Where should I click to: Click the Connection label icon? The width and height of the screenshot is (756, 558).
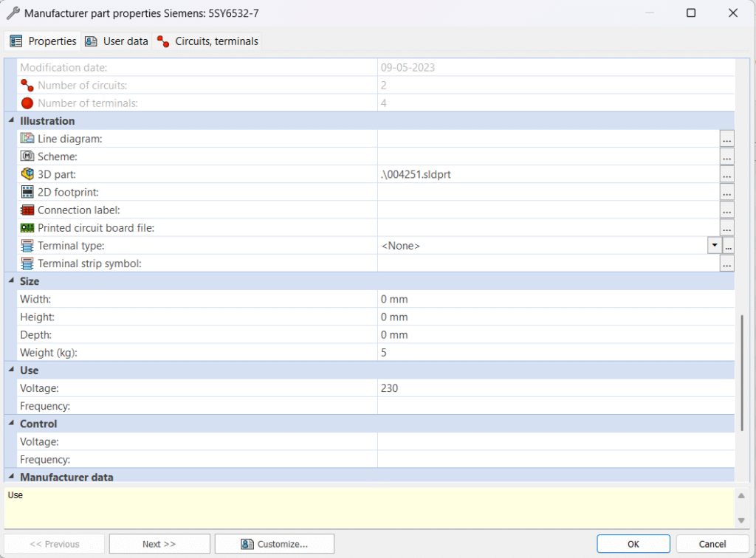click(27, 210)
